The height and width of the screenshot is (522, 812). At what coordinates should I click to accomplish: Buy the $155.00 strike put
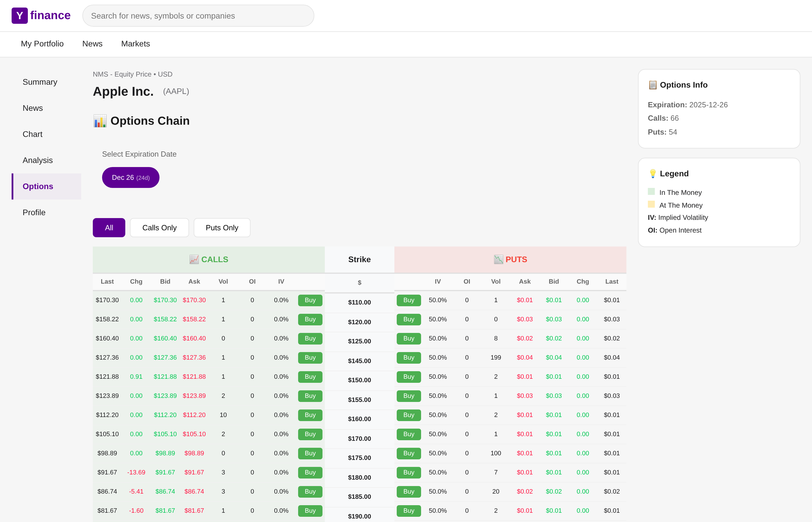coord(409,396)
